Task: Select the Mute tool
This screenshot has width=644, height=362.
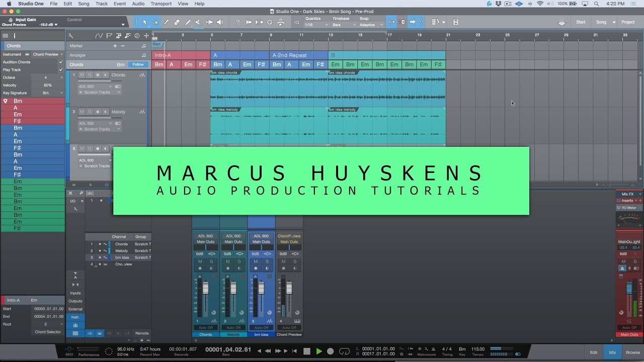Action: click(x=198, y=22)
